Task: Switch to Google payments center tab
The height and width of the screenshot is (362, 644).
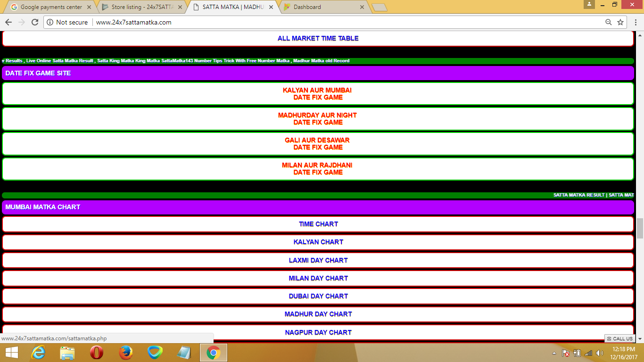Action: click(x=50, y=7)
